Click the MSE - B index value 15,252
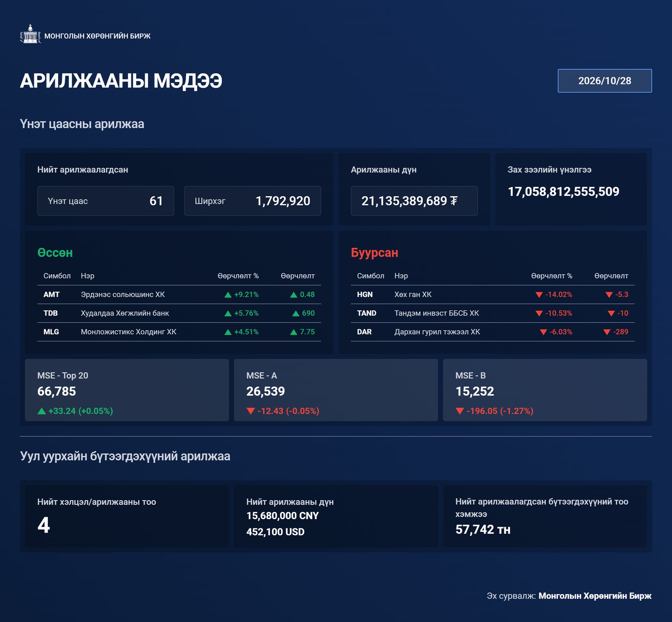 tap(475, 391)
